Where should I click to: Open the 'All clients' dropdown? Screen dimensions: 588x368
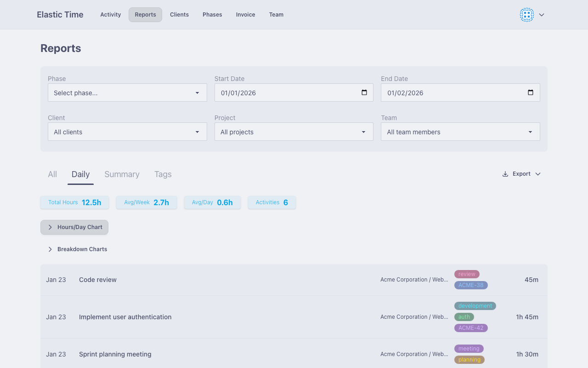(127, 132)
